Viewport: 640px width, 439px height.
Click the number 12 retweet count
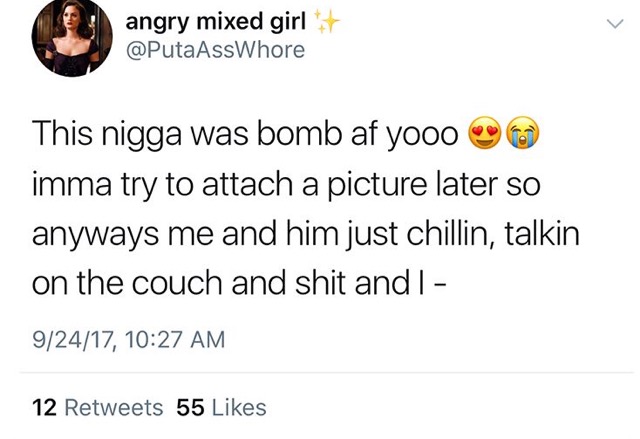point(44,407)
